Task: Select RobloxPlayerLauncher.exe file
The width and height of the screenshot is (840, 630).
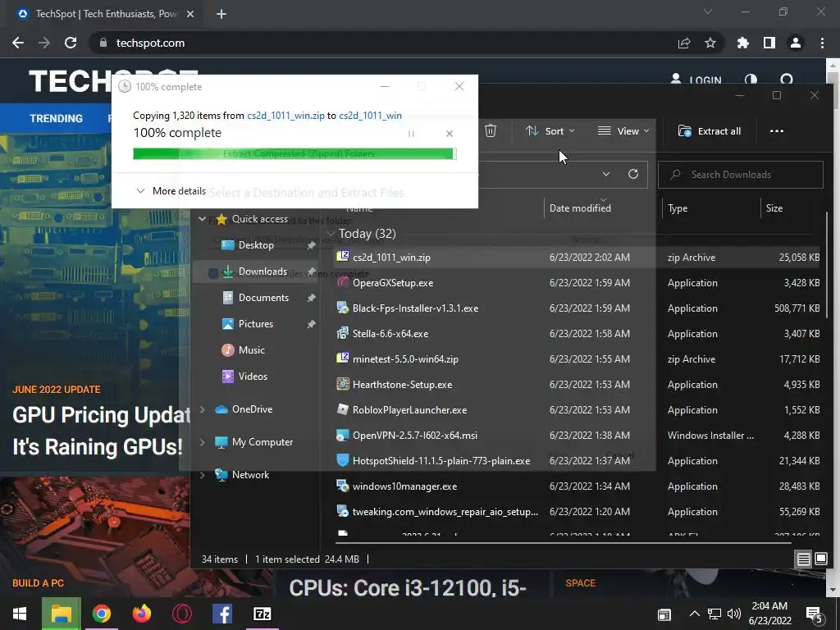Action: tap(577, 410)
